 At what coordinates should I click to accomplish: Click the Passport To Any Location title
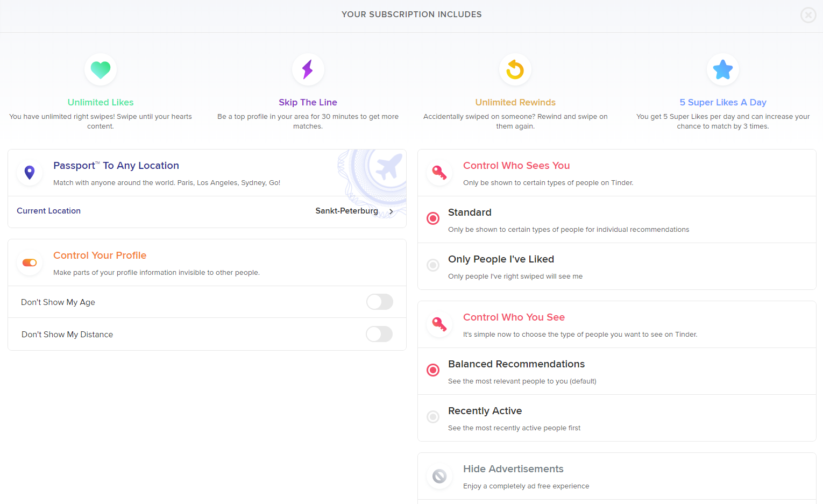[x=116, y=166]
